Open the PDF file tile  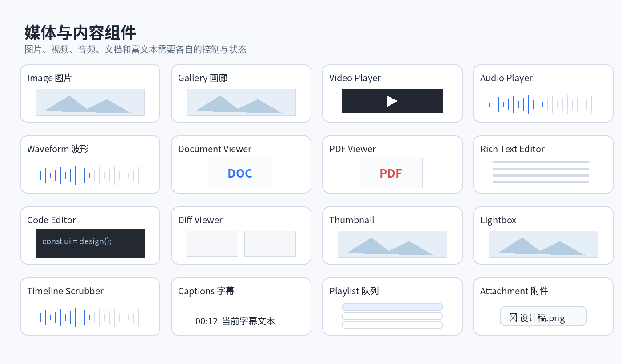pyautogui.click(x=391, y=173)
